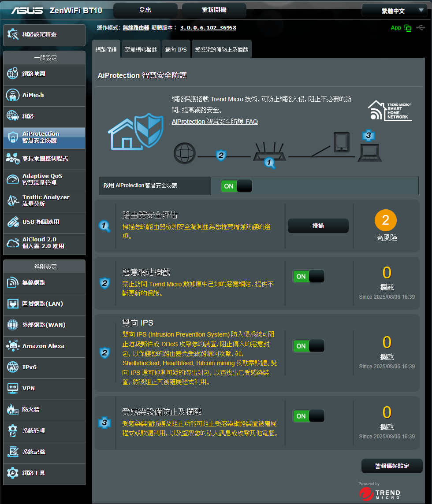Viewport: 432px width, 504px height.
Task: Go to 受感染設備防止及攔截 tab
Action: (222, 49)
